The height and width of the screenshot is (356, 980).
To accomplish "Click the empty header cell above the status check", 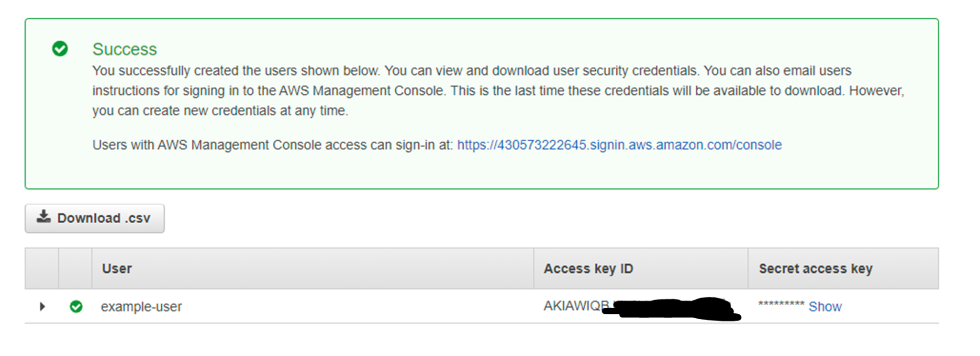I will pos(76,268).
